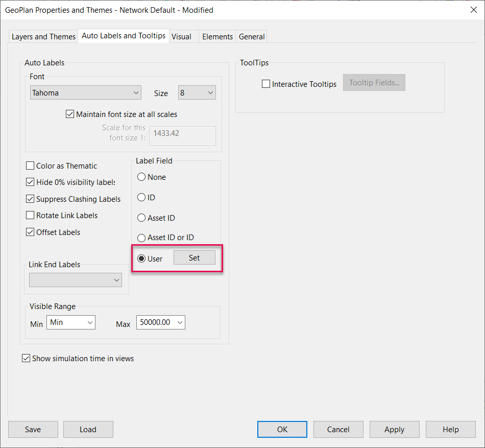The image size is (485, 448).
Task: Select the ID radio button
Action: click(140, 197)
